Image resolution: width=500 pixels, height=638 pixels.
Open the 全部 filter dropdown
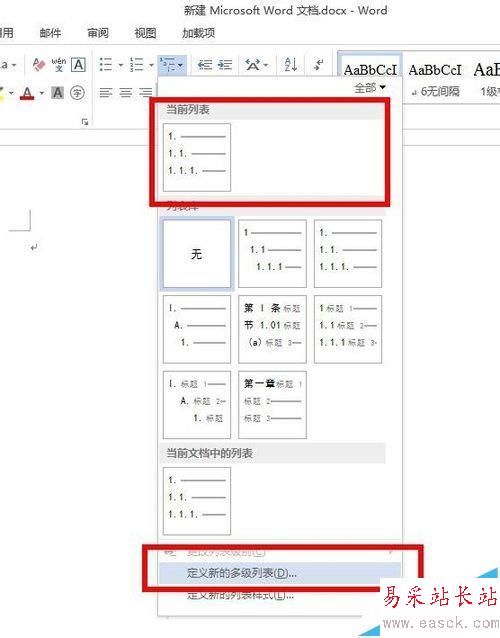370,87
